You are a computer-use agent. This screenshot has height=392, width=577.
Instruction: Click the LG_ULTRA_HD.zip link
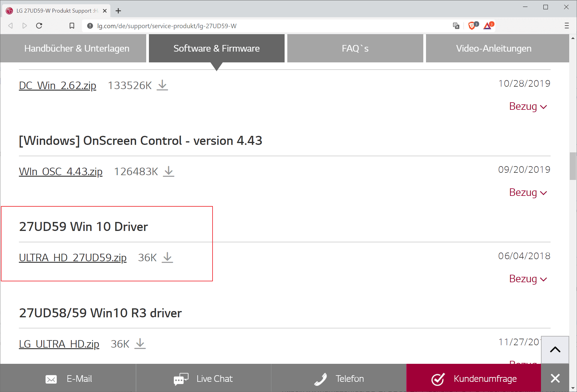[59, 344]
